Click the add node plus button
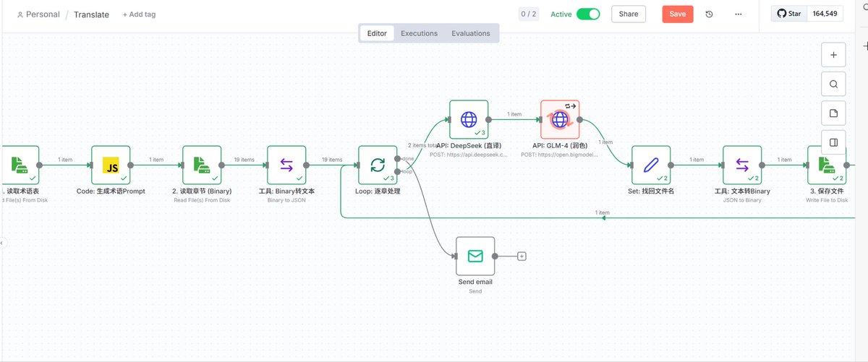 point(833,55)
